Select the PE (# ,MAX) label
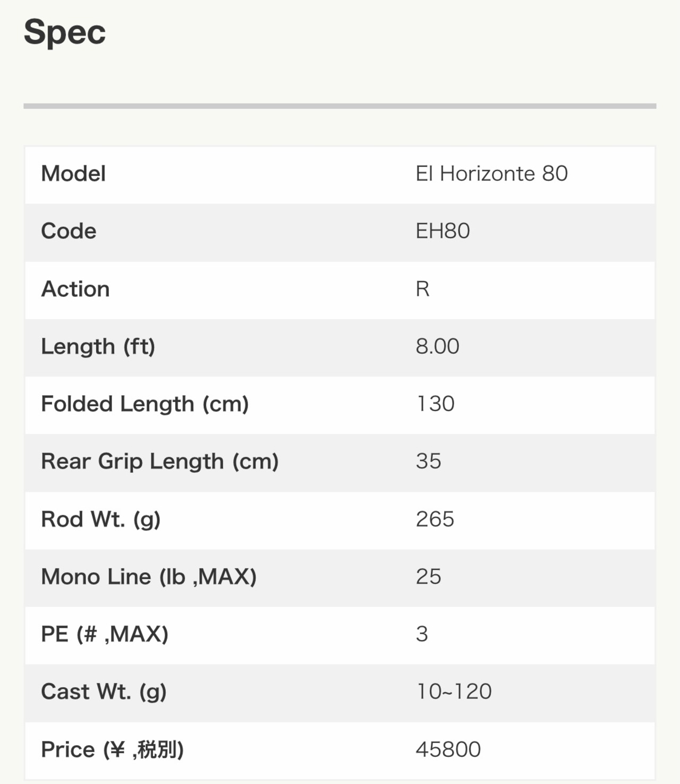The image size is (680, 784). [x=105, y=634]
